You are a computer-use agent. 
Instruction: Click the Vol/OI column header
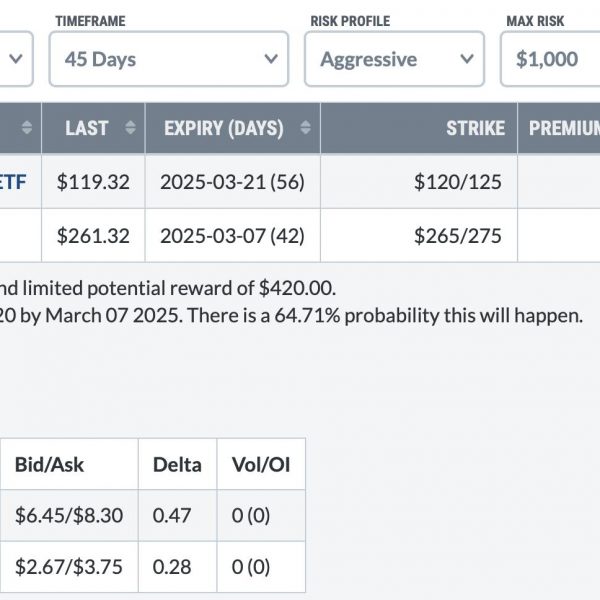pos(261,464)
